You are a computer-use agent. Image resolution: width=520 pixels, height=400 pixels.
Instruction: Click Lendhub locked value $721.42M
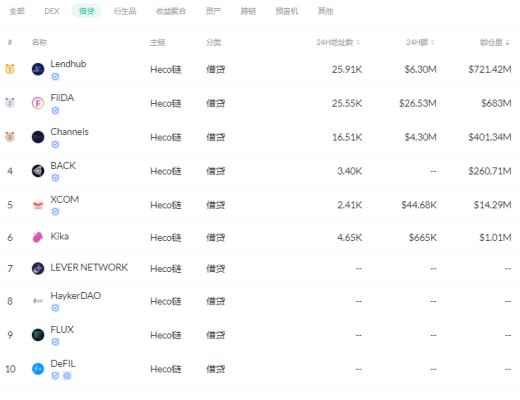(490, 69)
